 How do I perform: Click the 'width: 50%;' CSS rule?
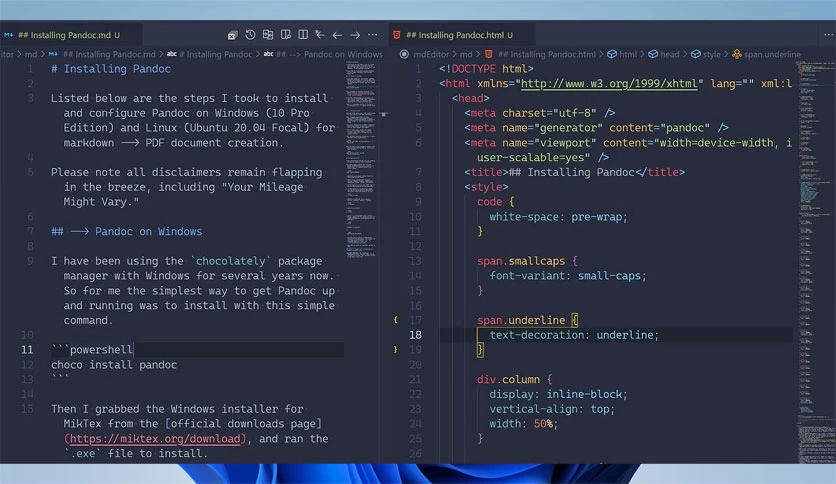[x=524, y=424]
